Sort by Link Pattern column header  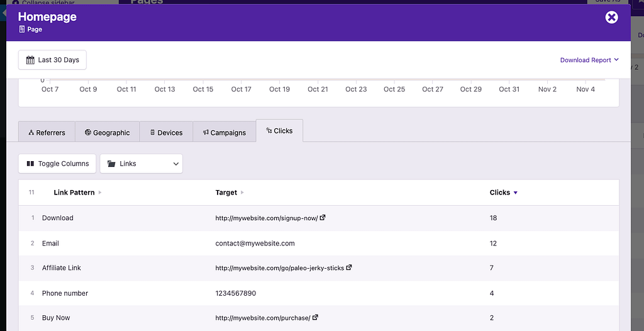pyautogui.click(x=77, y=193)
